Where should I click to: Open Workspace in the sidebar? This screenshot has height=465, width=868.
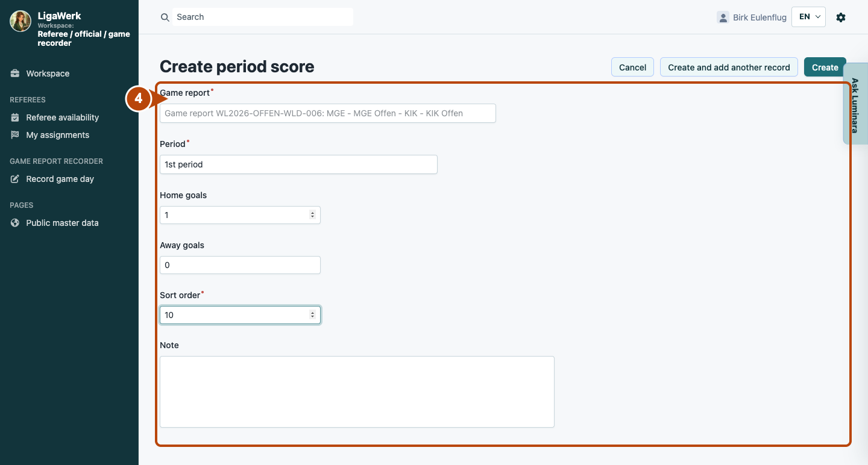coord(48,73)
